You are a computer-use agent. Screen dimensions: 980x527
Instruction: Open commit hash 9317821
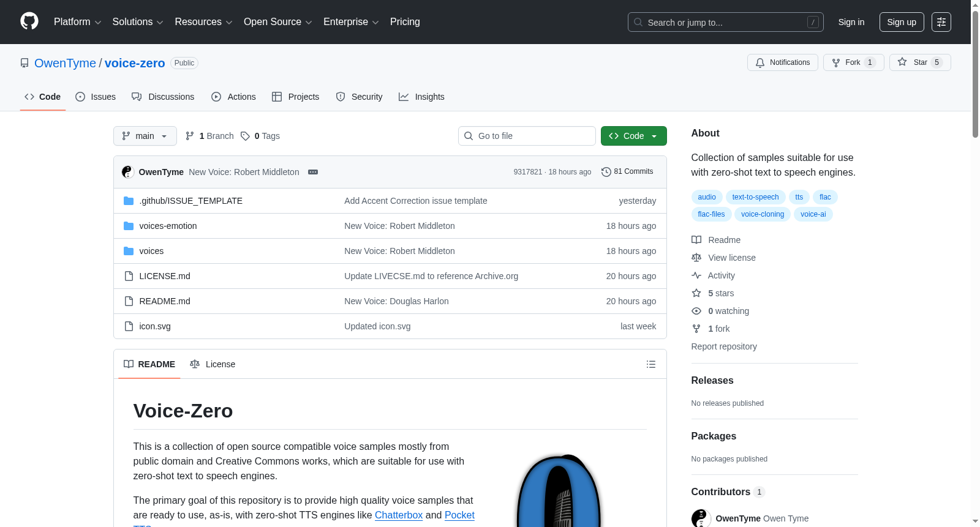pyautogui.click(x=528, y=172)
